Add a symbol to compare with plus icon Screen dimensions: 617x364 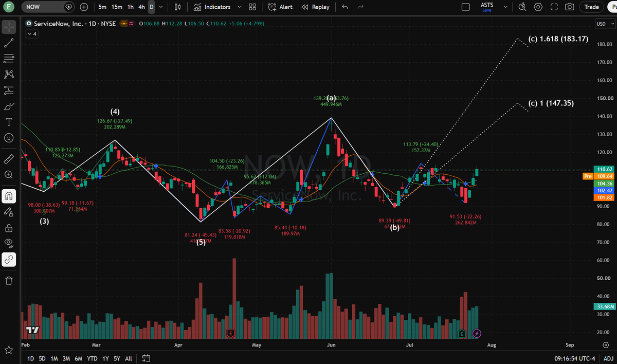[84, 7]
